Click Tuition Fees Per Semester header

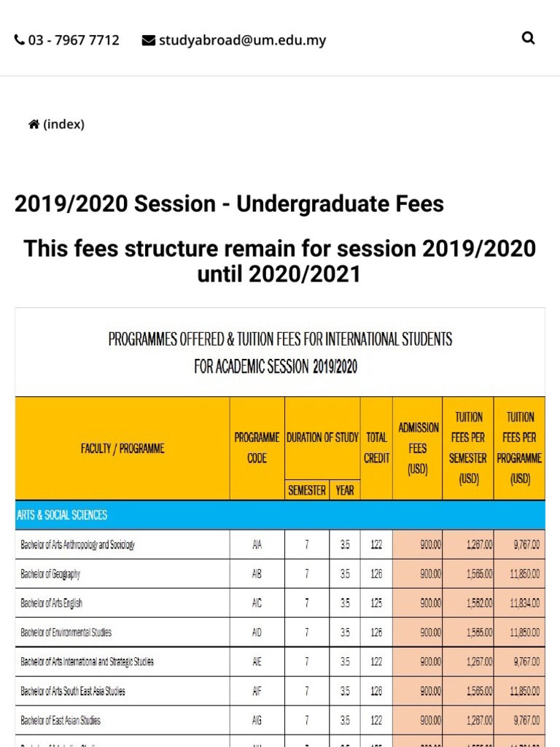pyautogui.click(x=468, y=449)
